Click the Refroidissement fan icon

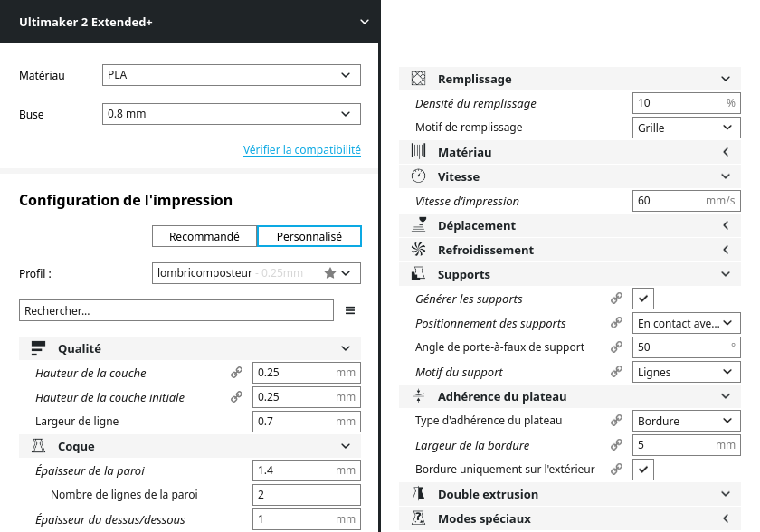pos(418,250)
